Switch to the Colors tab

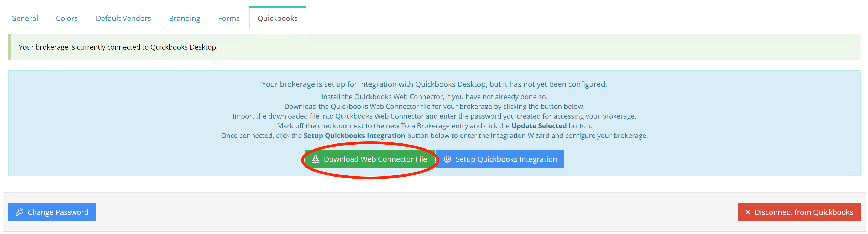(x=67, y=18)
